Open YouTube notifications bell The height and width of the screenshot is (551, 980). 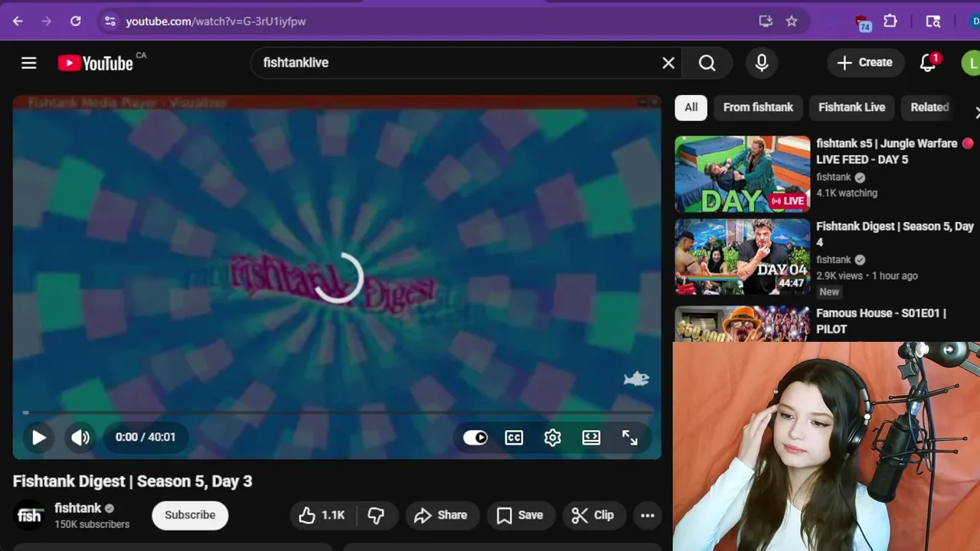(x=928, y=63)
